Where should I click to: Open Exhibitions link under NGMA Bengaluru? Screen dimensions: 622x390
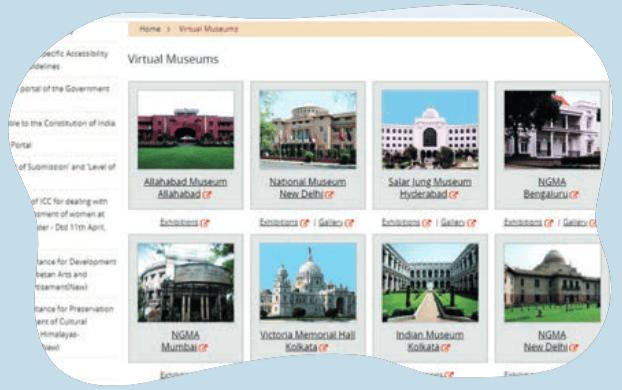(x=523, y=223)
